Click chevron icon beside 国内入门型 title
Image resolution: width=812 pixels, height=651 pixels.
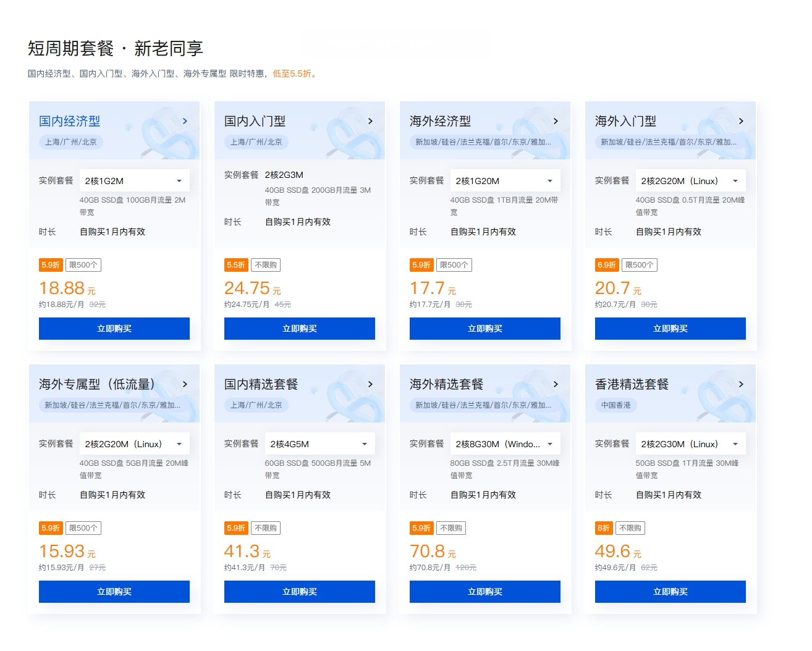(370, 121)
